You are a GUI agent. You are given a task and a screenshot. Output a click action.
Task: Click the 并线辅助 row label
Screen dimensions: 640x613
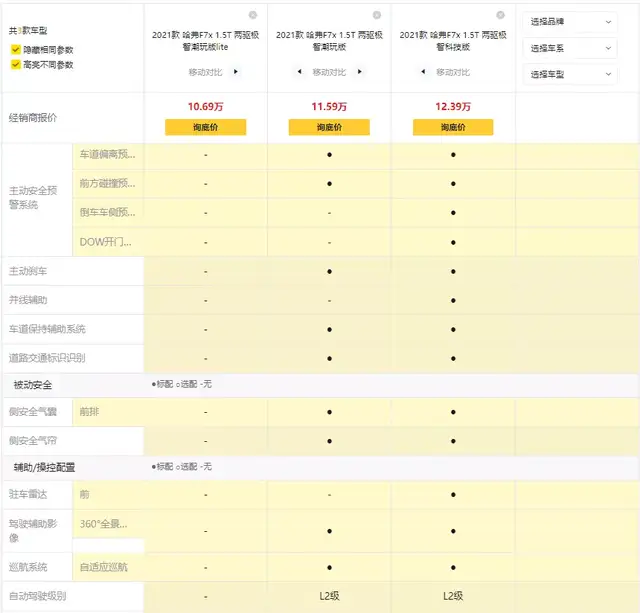coord(28,300)
